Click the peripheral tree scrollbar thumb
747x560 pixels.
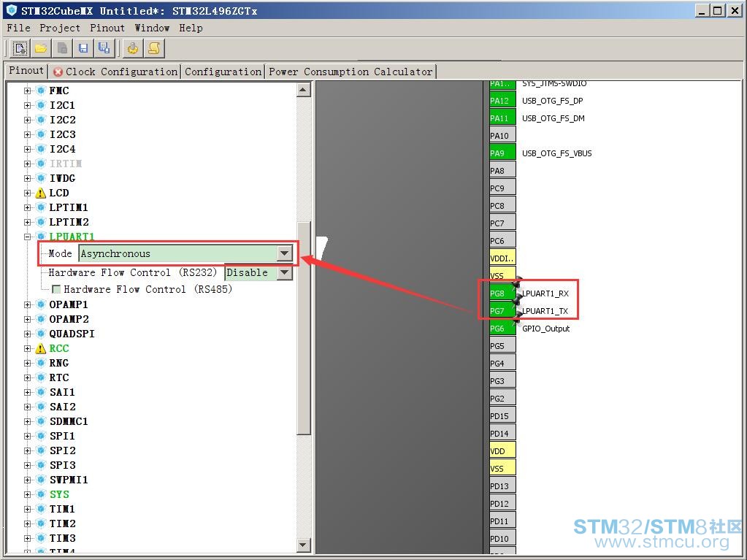(304, 329)
